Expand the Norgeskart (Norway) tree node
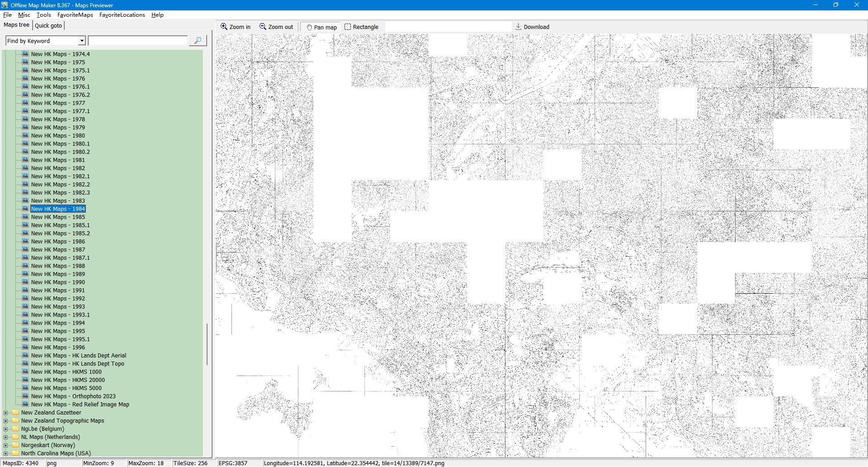Viewport: 868px width, 467px height. point(6,445)
